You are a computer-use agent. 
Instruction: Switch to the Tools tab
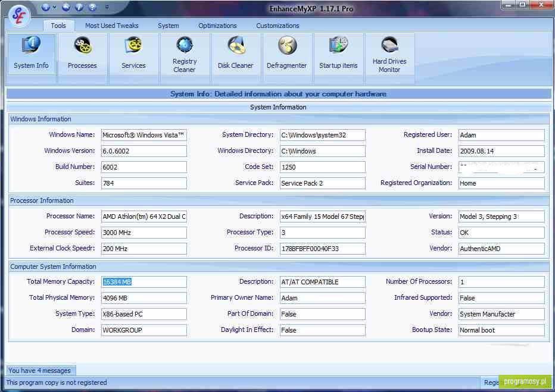tap(58, 26)
